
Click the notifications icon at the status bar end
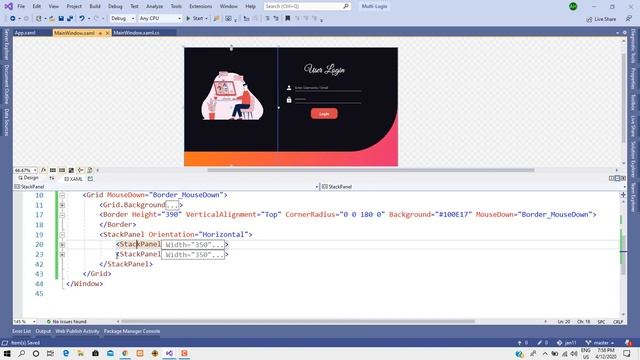point(629,343)
